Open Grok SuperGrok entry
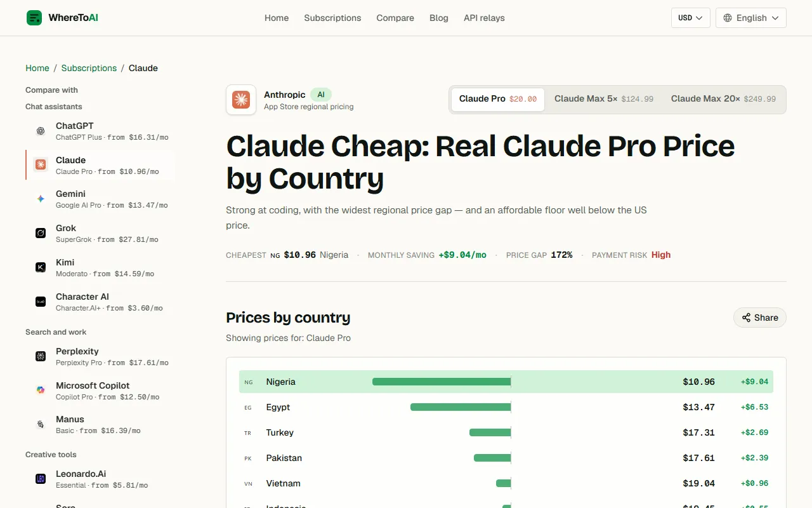This screenshot has width=812, height=508. (100, 233)
